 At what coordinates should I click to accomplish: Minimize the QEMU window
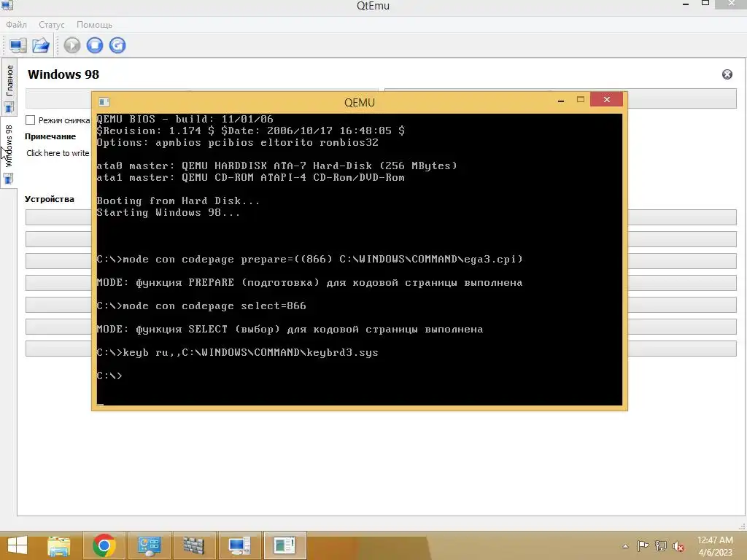(561, 101)
